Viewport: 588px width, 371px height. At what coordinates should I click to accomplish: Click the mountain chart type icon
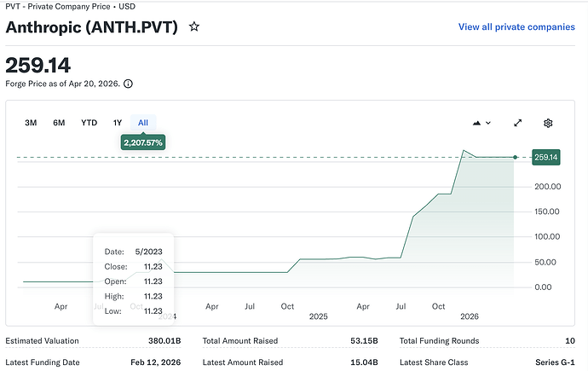pyautogui.click(x=476, y=123)
